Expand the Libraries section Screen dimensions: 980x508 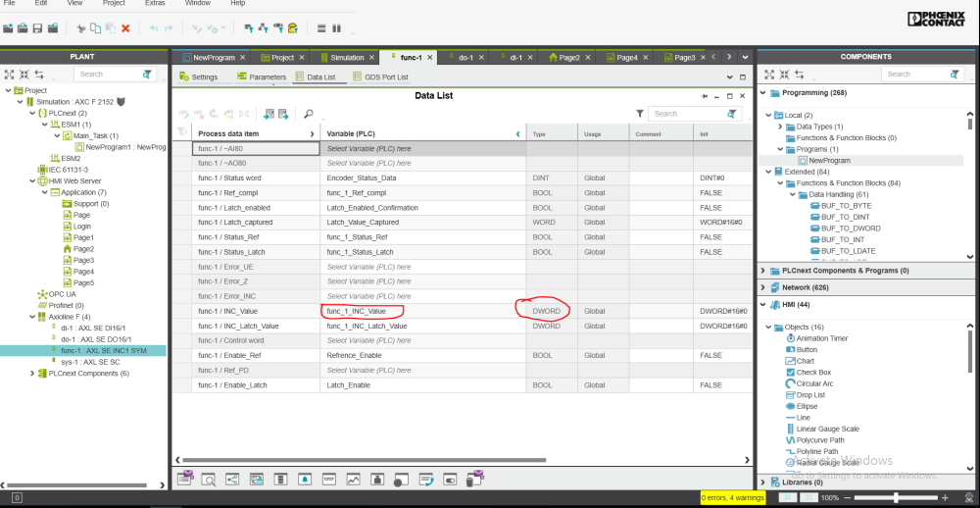(x=764, y=483)
